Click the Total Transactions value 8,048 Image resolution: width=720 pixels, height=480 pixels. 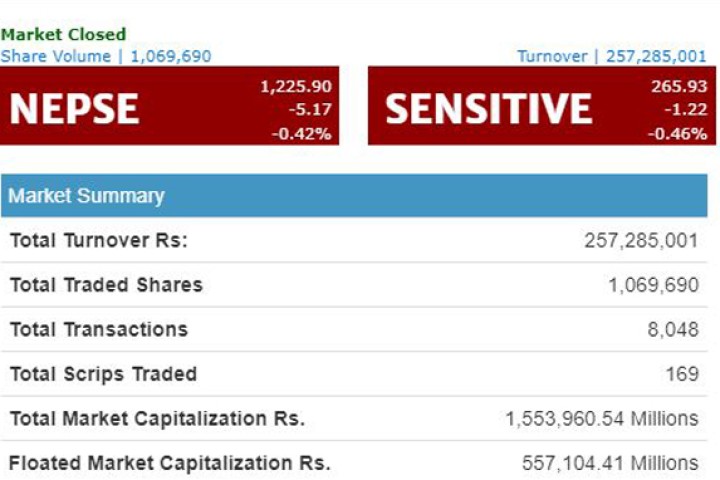click(677, 329)
